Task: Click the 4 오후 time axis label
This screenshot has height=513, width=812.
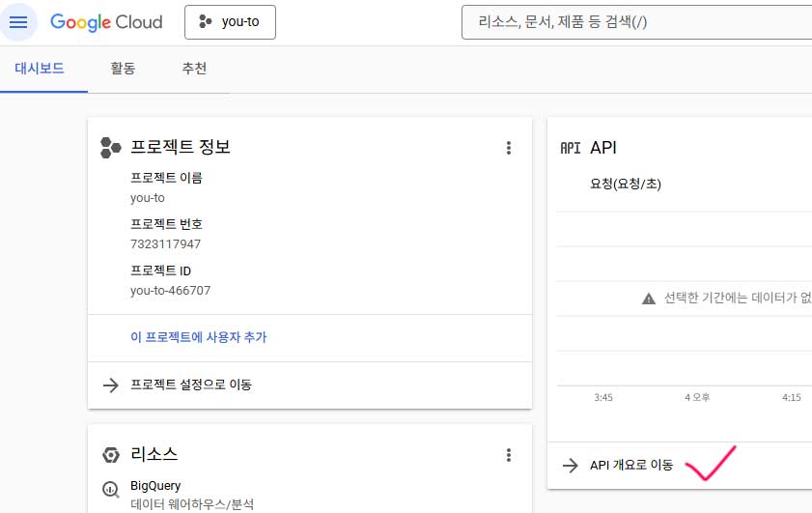Action: tap(697, 397)
